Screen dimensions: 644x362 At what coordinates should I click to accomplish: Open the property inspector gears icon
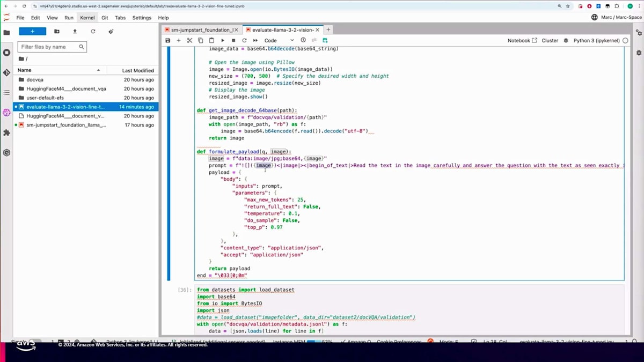pos(639,32)
